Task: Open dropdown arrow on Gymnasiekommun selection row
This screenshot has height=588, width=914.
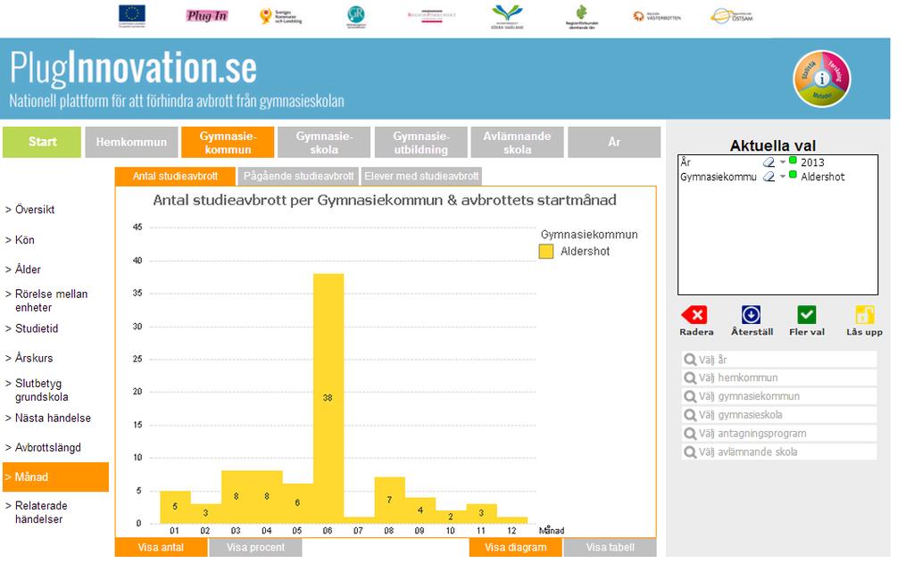Action: coord(782,177)
